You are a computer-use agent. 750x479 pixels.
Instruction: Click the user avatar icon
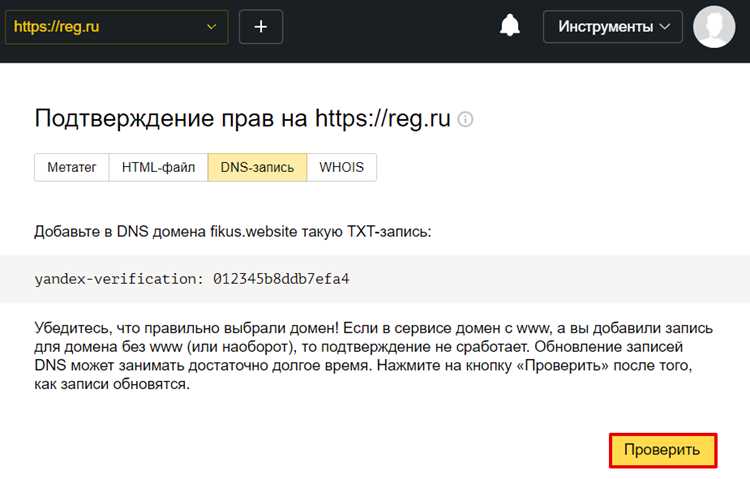pyautogui.click(x=714, y=27)
